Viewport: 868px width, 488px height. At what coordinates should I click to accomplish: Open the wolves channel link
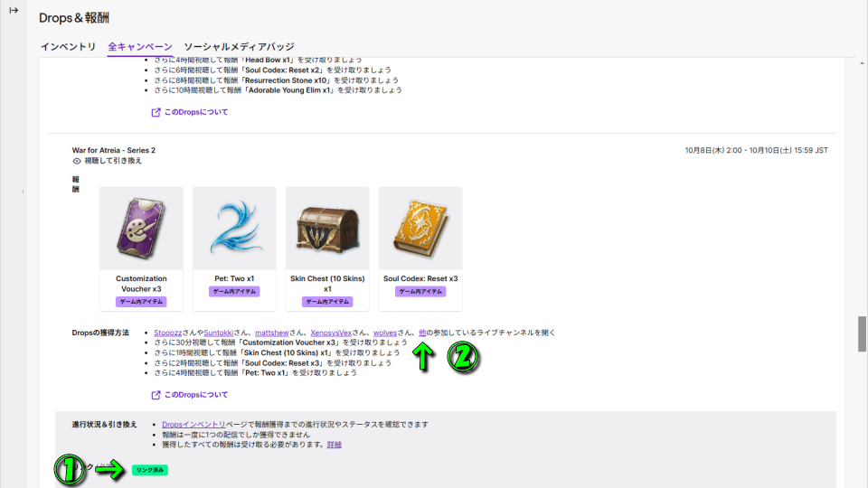point(385,333)
